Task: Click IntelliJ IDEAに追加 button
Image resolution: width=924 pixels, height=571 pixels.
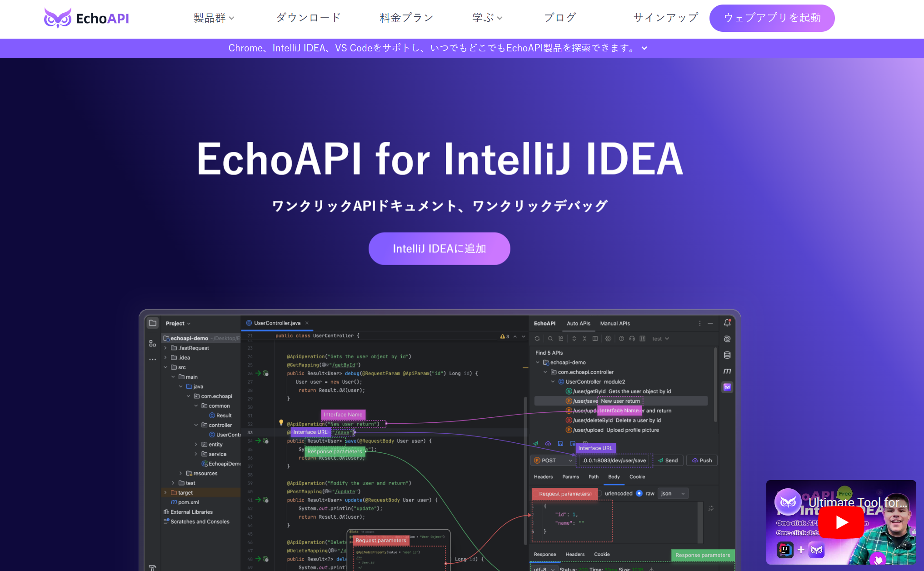Action: click(439, 248)
